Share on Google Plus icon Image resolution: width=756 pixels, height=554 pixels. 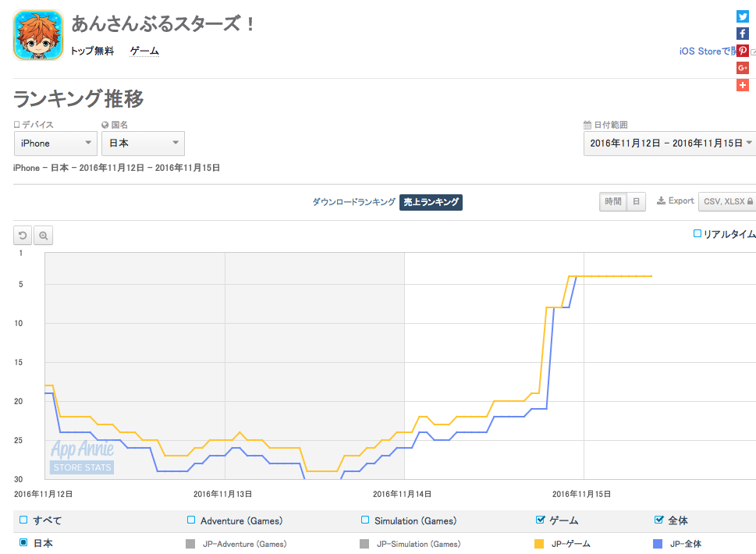click(743, 68)
